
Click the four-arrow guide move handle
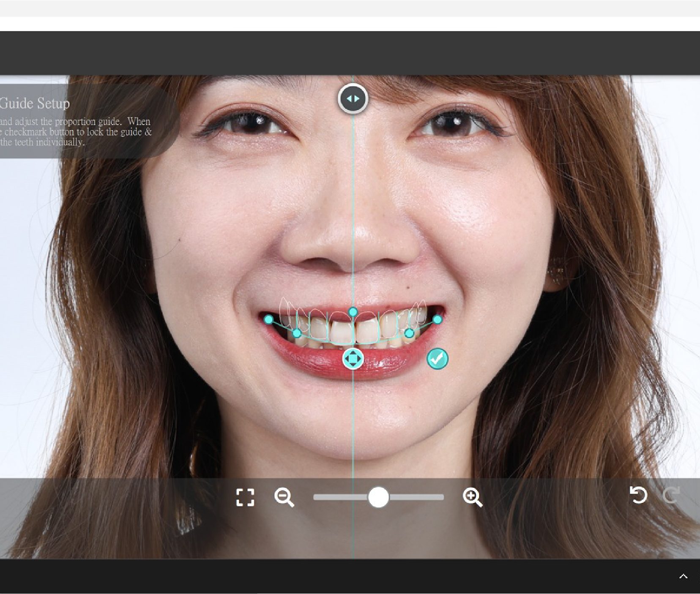(x=353, y=359)
